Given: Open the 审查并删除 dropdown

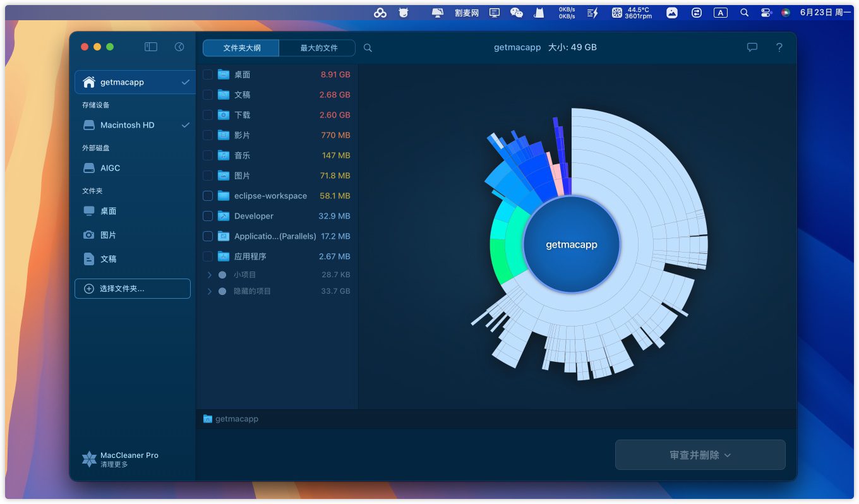Looking at the screenshot, I should (700, 455).
